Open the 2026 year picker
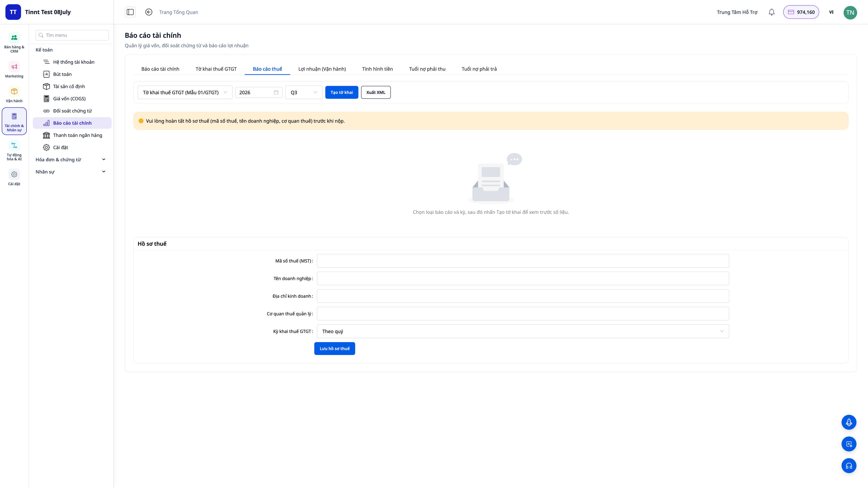 pos(258,92)
